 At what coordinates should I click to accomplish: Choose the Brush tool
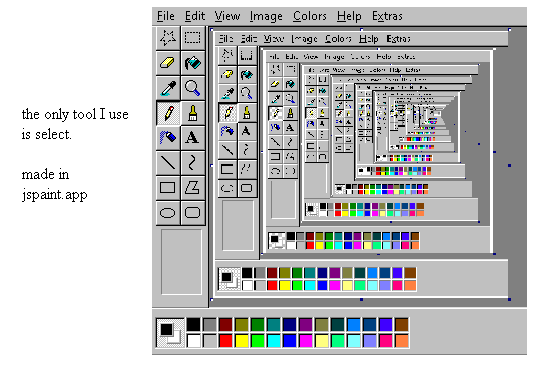(193, 113)
